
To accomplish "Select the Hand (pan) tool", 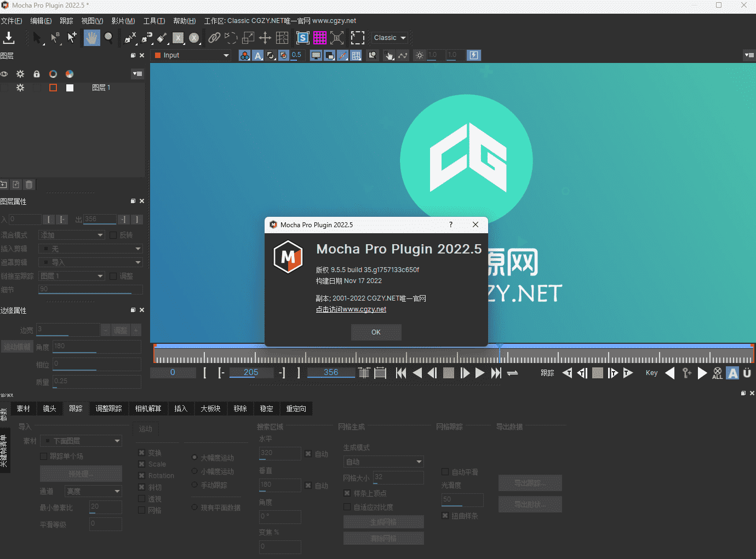I will pyautogui.click(x=91, y=38).
